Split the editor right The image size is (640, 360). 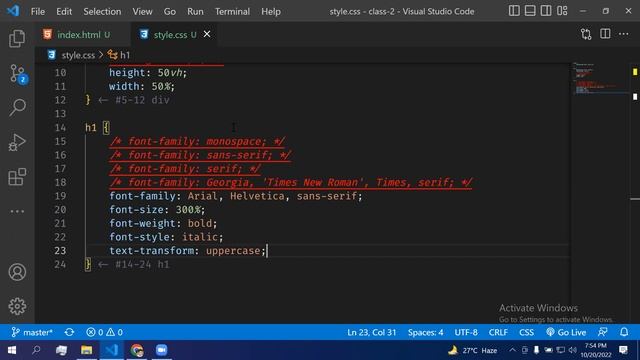pos(605,34)
